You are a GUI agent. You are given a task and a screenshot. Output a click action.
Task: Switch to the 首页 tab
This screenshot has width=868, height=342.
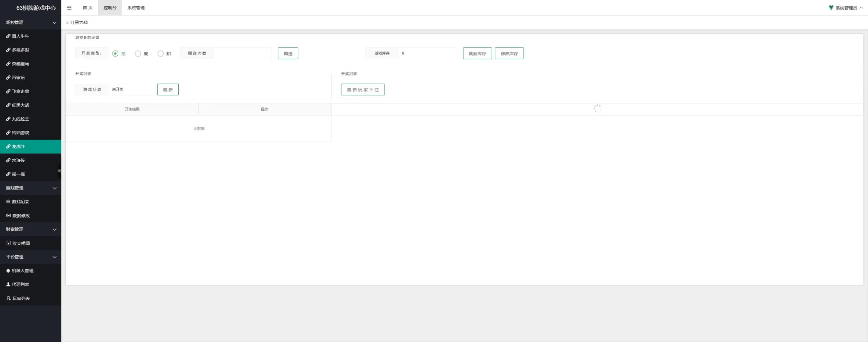pyautogui.click(x=87, y=7)
